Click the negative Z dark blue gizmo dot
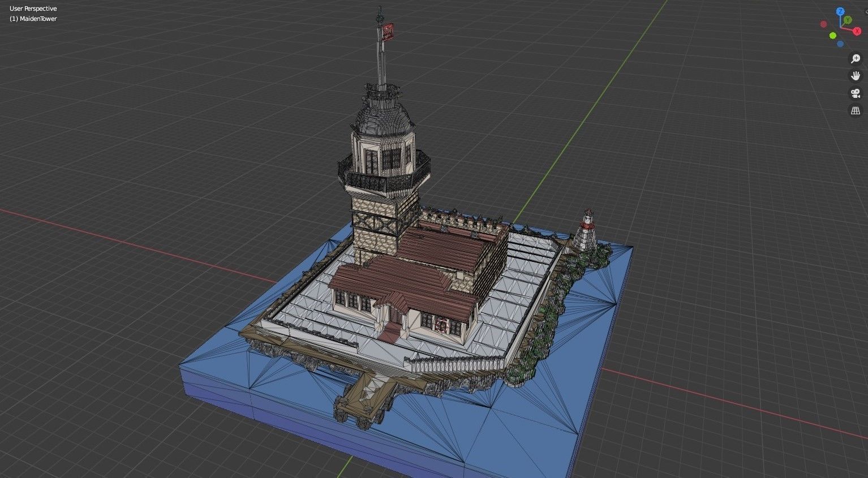 pyautogui.click(x=840, y=44)
